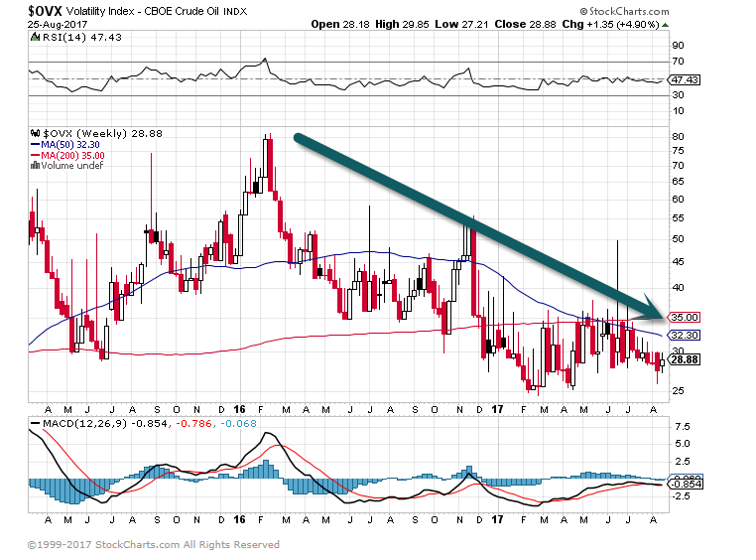Click the candlestick icon beside $OVX (Weekly)
The height and width of the screenshot is (560, 756).
pos(35,134)
